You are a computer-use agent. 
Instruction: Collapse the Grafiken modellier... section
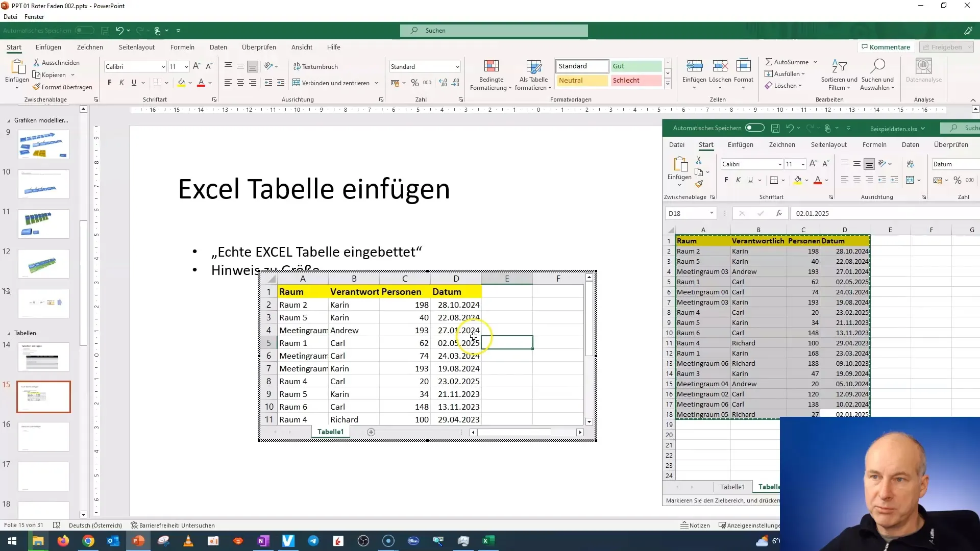pos(9,121)
